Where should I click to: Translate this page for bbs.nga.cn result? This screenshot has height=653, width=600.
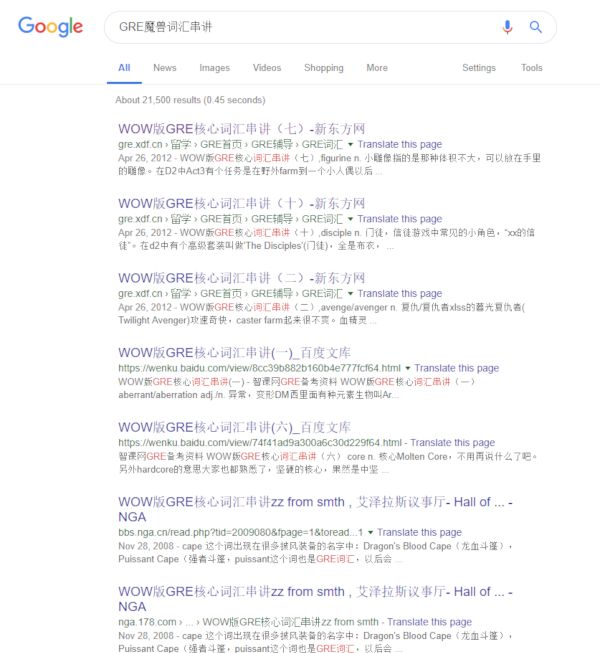click(x=419, y=533)
